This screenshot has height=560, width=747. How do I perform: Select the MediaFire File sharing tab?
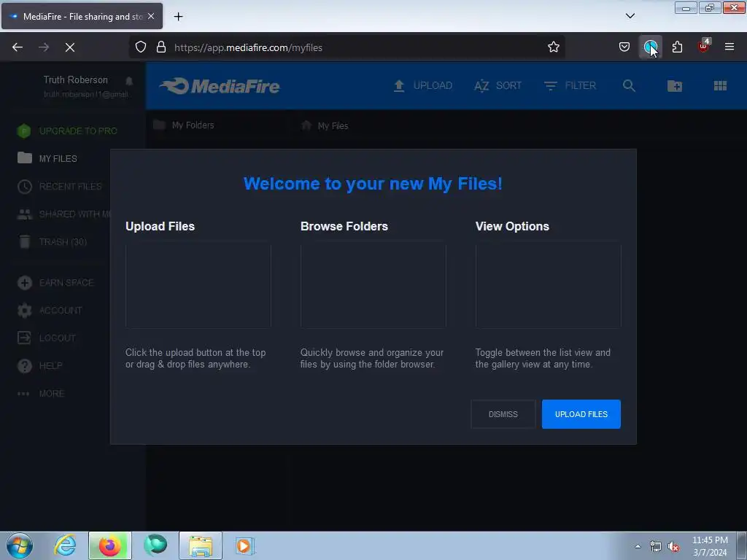click(x=82, y=16)
